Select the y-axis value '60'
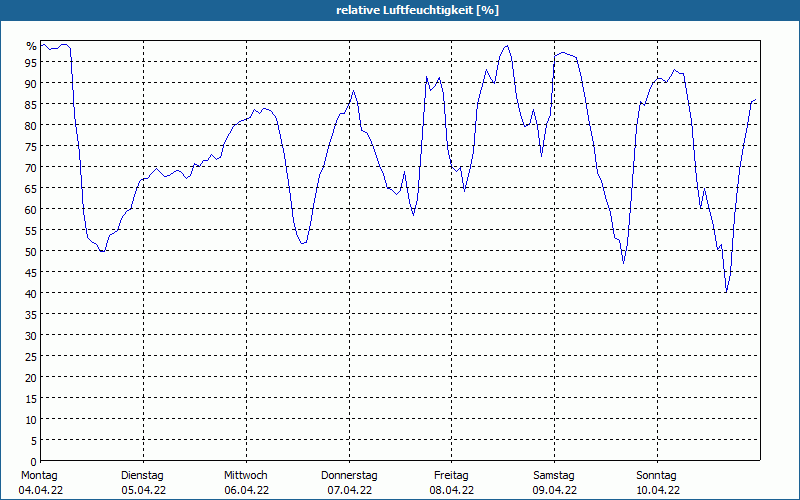This screenshot has height=500, width=800. 32,210
